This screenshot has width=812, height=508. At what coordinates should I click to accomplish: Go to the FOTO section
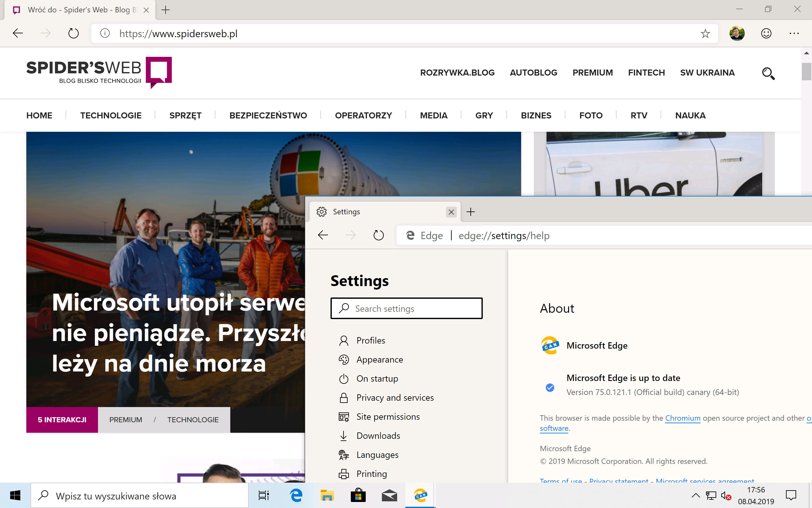591,115
